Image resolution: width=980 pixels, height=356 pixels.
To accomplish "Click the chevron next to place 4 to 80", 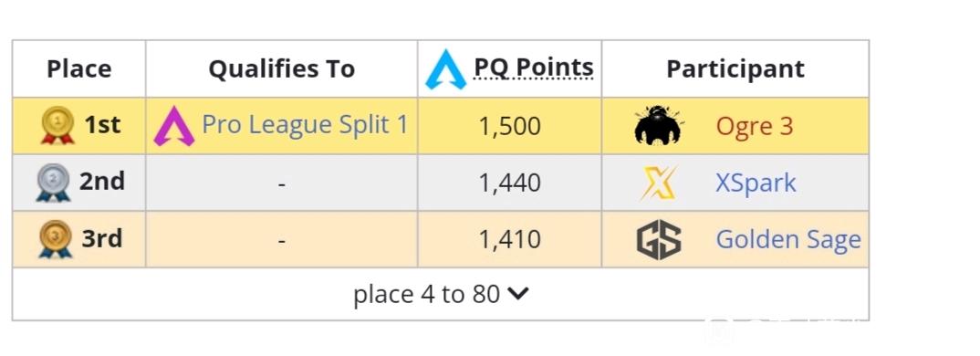I will click(518, 293).
